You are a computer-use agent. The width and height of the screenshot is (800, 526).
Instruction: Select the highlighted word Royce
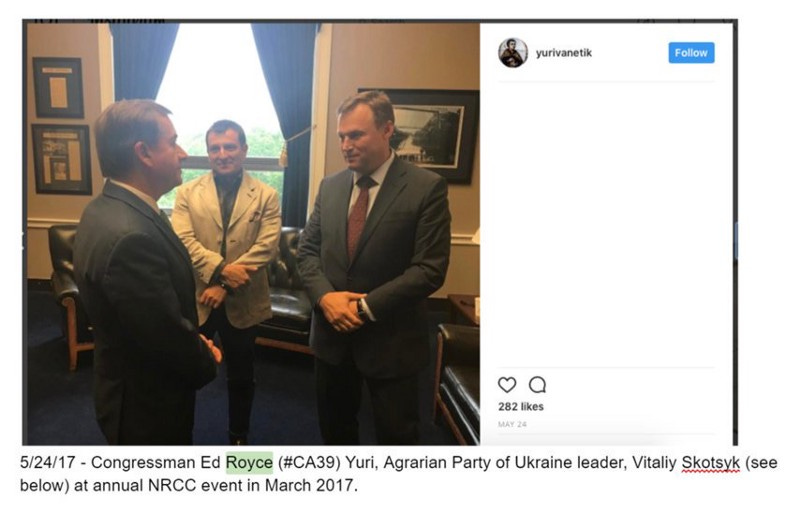249,463
